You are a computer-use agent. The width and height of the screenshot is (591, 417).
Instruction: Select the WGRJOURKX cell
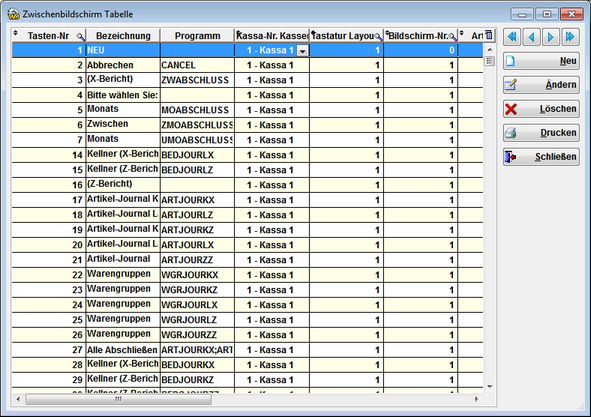click(197, 275)
